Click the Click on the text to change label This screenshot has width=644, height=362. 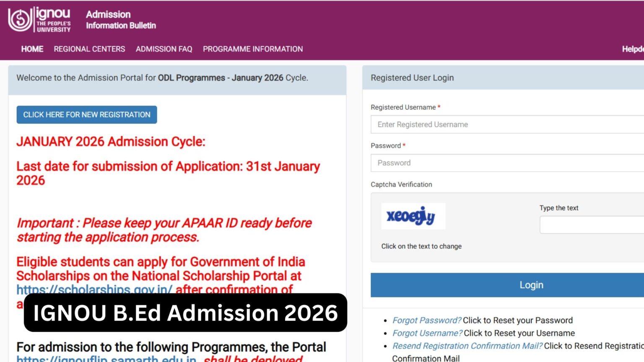421,246
